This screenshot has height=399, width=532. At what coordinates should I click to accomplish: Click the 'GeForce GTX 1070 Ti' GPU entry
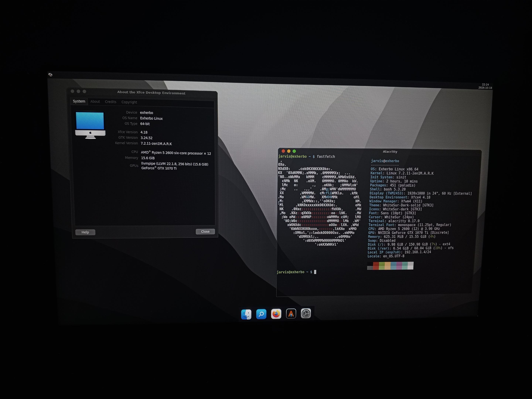point(159,168)
